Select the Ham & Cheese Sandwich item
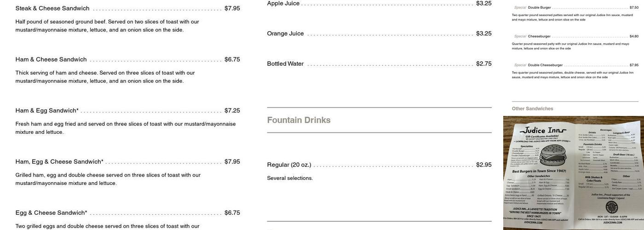The image size is (644, 230). coord(51,59)
